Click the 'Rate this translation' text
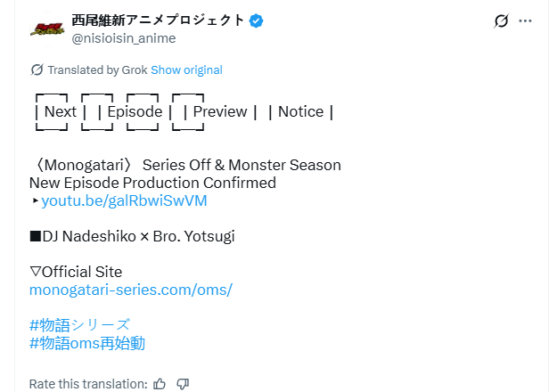549x392 pixels. (87, 384)
